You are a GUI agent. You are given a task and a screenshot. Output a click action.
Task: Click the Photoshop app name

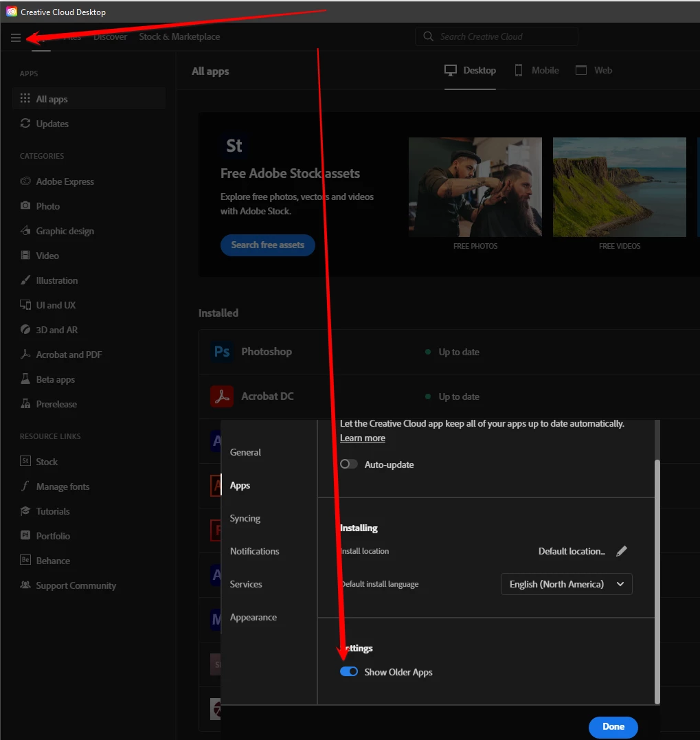click(x=267, y=352)
